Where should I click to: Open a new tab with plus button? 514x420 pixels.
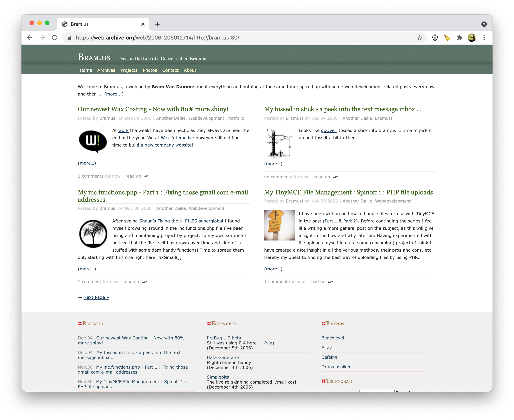[157, 24]
